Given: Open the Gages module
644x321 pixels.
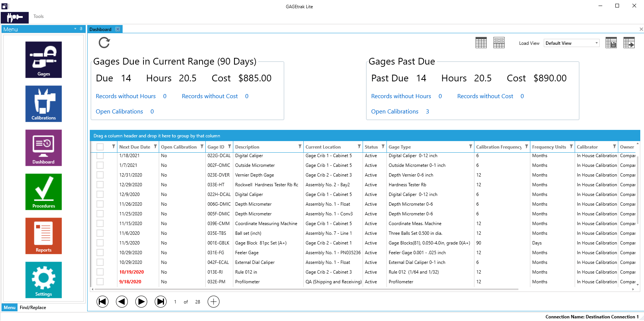Looking at the screenshot, I should click(44, 60).
